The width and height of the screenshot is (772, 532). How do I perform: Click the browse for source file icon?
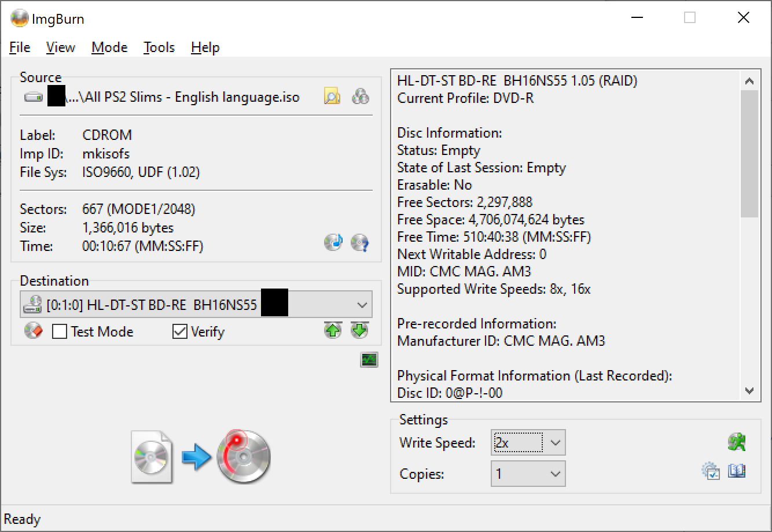(x=332, y=97)
